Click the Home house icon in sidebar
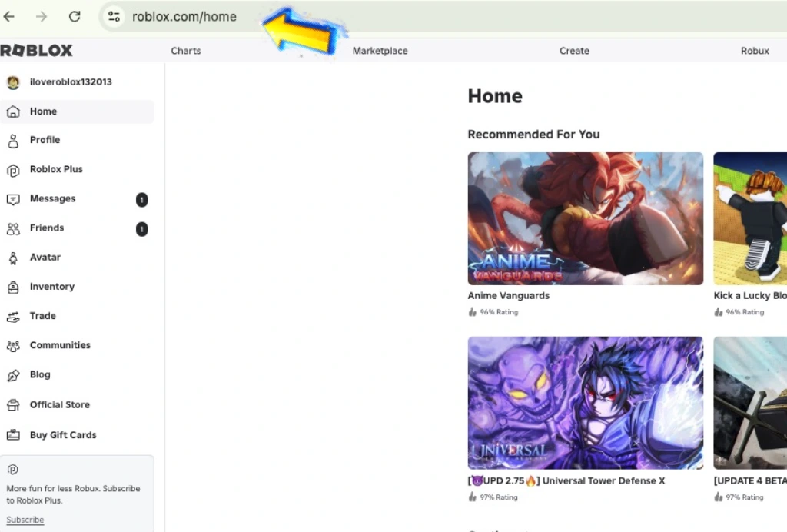This screenshot has height=532, width=787. coord(13,111)
